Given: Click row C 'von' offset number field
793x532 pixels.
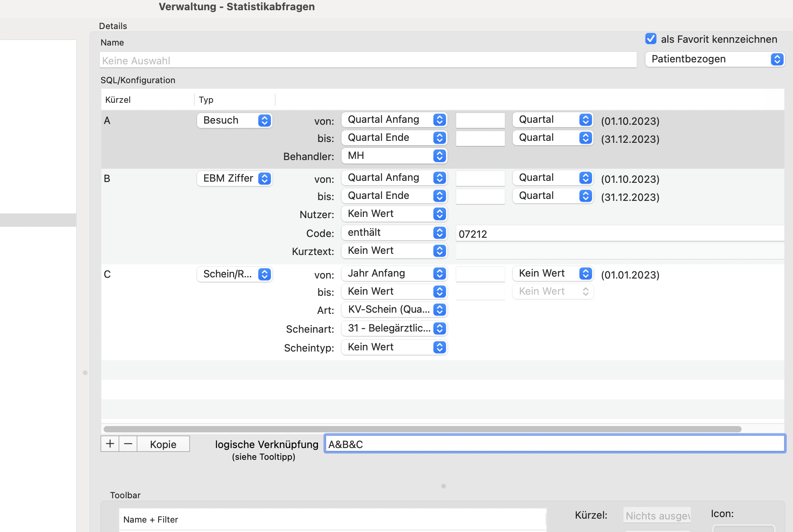Looking at the screenshot, I should click(x=480, y=274).
